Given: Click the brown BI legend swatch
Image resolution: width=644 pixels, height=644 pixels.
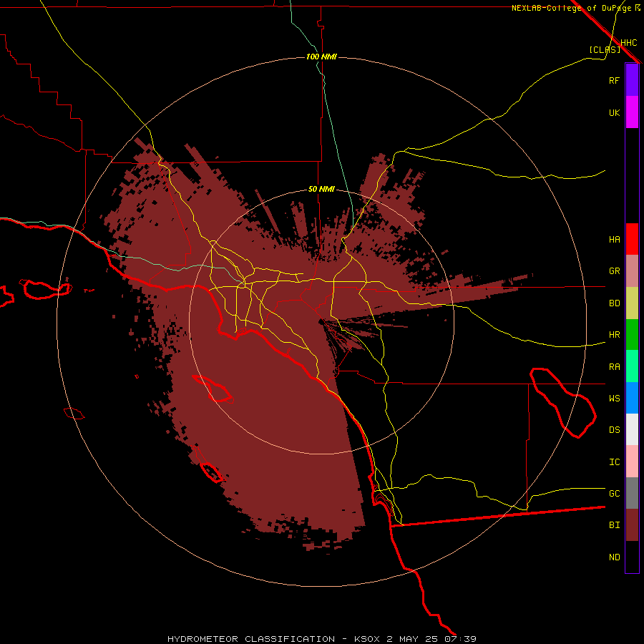Looking at the screenshot, I should (632, 525).
